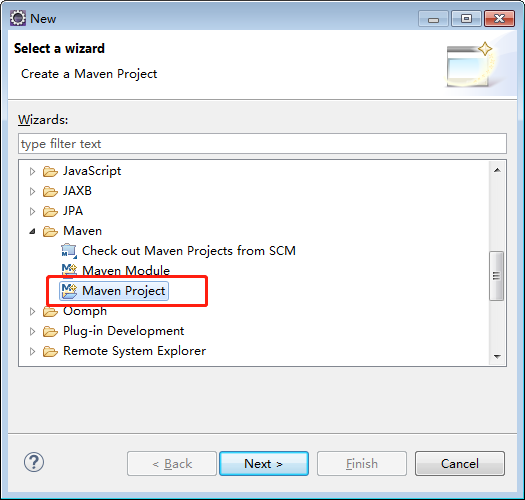Collapse the Maven tree node
Viewport: 525px width, 500px height.
(32, 231)
